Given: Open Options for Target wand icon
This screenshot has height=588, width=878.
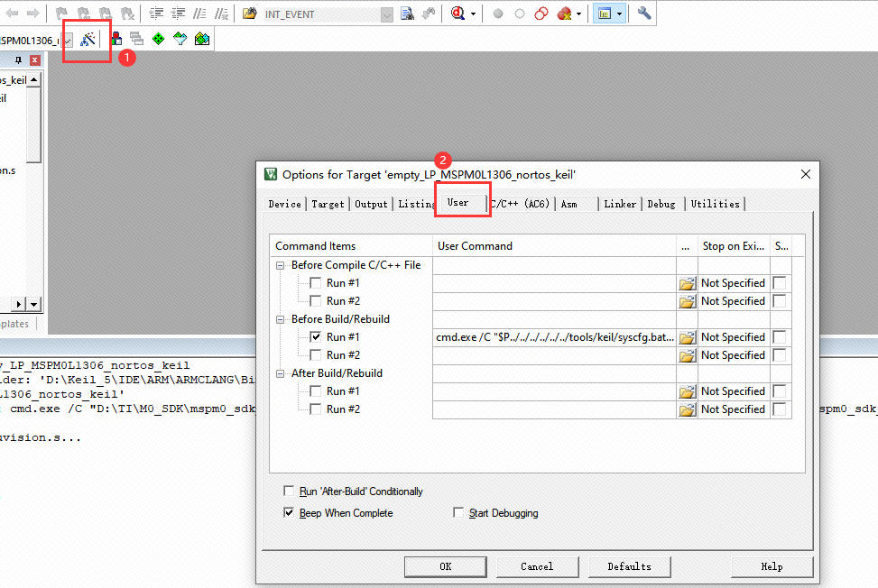Looking at the screenshot, I should pyautogui.click(x=88, y=39).
